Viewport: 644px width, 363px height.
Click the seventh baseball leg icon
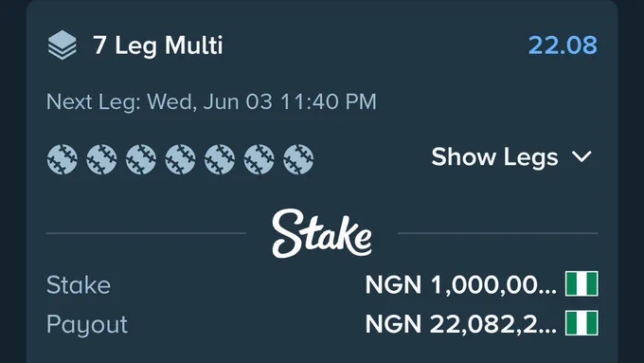298,159
